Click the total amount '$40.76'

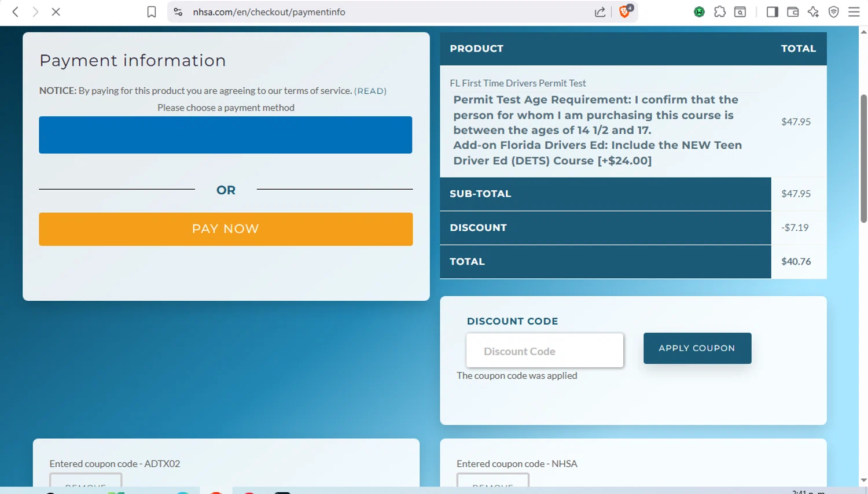[796, 261]
